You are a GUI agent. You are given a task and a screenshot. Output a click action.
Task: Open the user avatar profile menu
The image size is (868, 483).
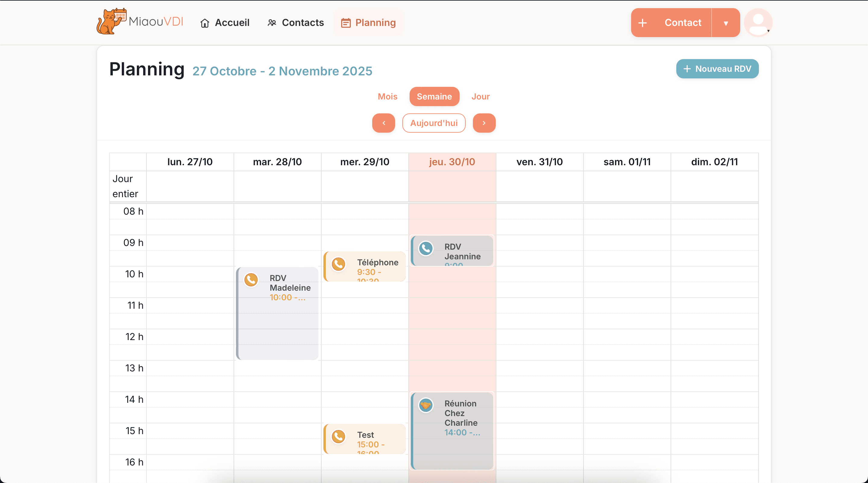tap(758, 22)
